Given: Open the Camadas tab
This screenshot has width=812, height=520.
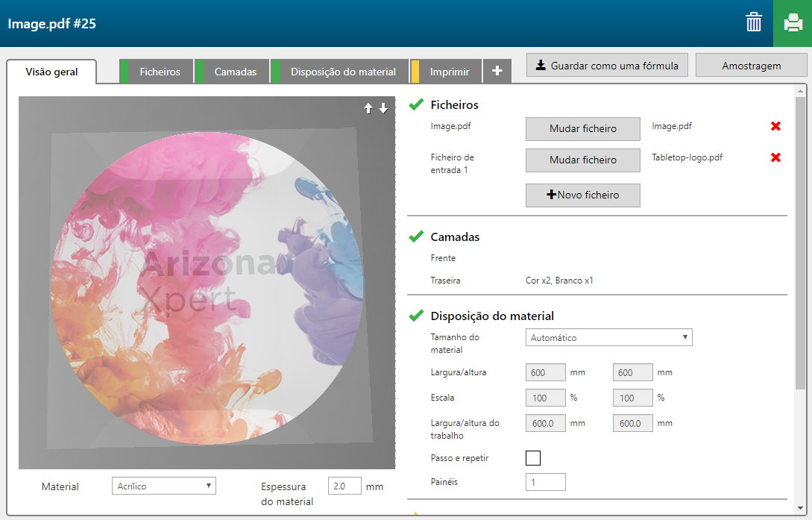Looking at the screenshot, I should [x=233, y=72].
